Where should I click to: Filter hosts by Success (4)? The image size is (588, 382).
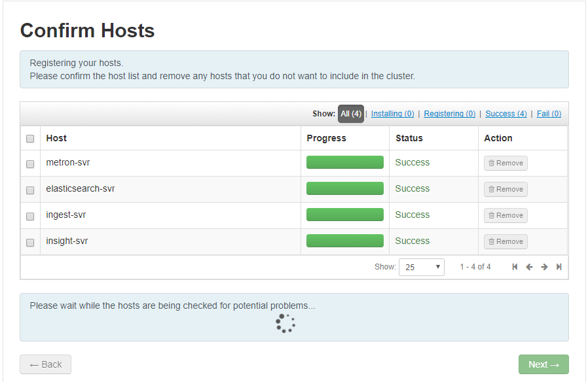(x=505, y=114)
